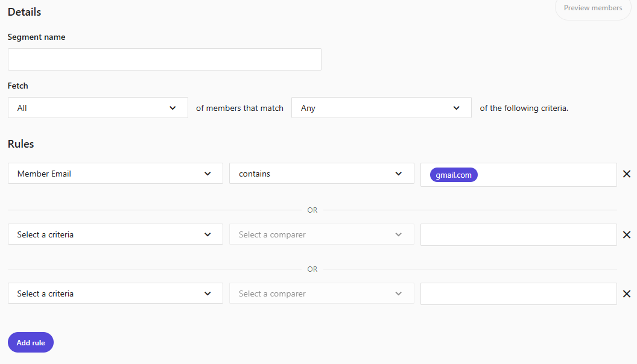Screen dimensions: 637x364
Task: Click empty area of Member Email value field
Action: tap(546, 175)
